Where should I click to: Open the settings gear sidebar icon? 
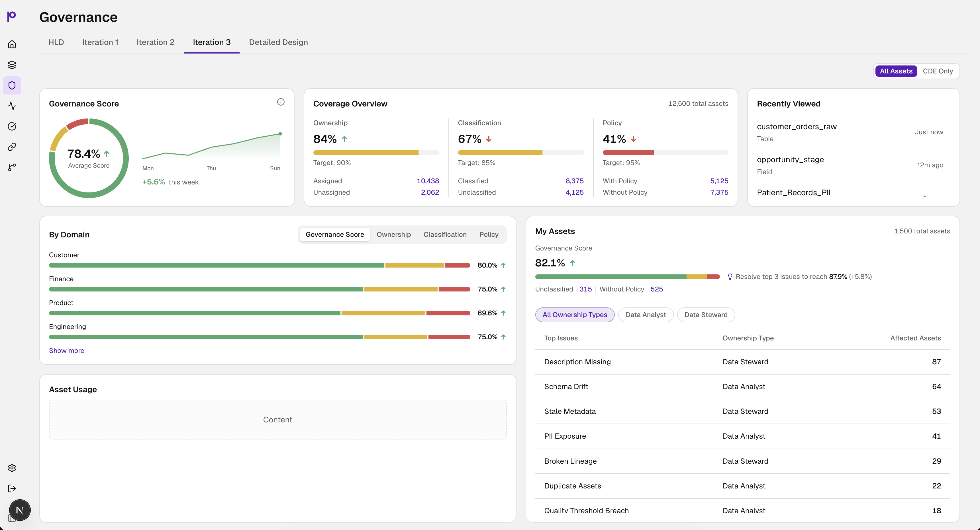12,468
